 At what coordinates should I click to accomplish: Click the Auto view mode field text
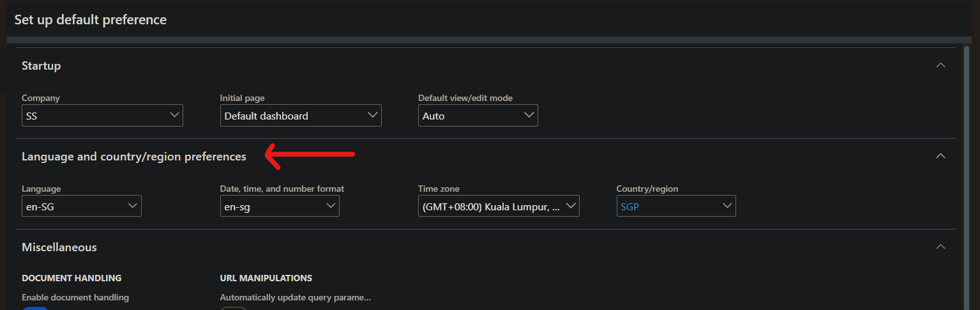tap(433, 116)
